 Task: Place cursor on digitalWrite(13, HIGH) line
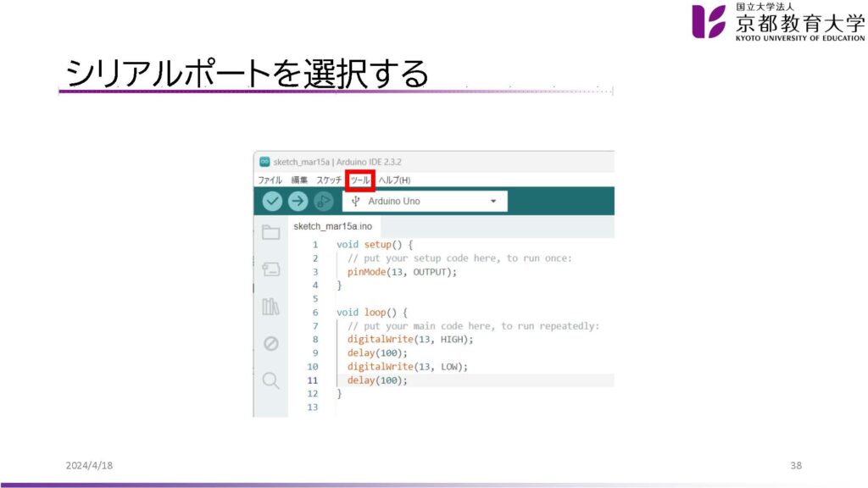(x=410, y=339)
